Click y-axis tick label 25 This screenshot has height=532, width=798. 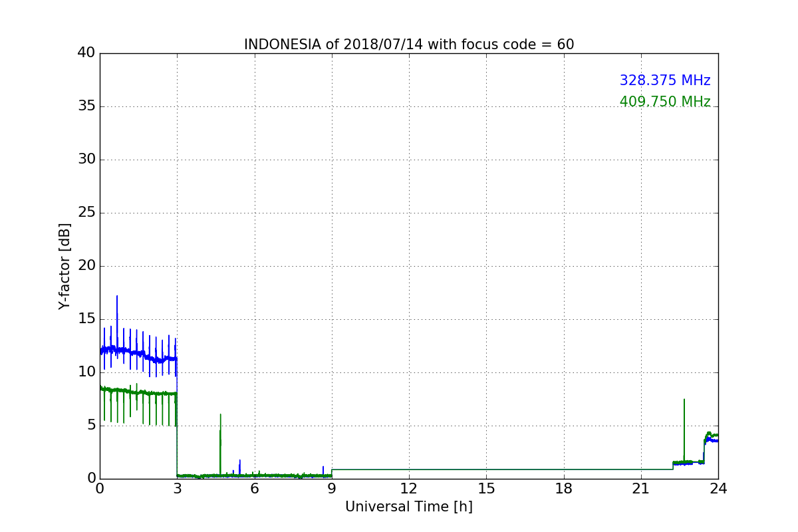(x=86, y=213)
